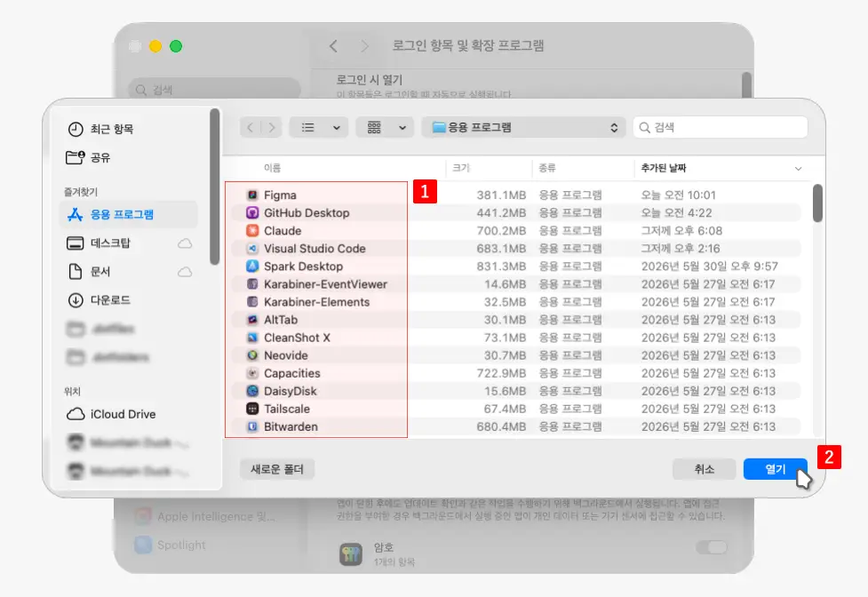Select the Karabiner-EventViewer app icon
Viewport: 868px width, 597px height.
coord(252,283)
